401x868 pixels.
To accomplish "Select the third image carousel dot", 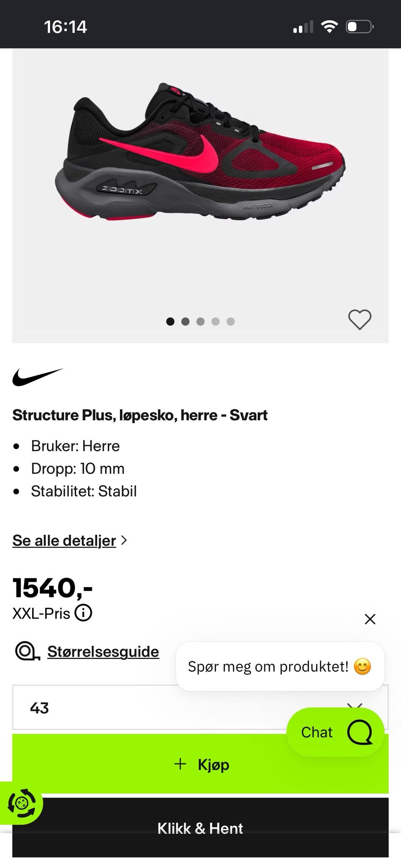I will click(x=200, y=321).
